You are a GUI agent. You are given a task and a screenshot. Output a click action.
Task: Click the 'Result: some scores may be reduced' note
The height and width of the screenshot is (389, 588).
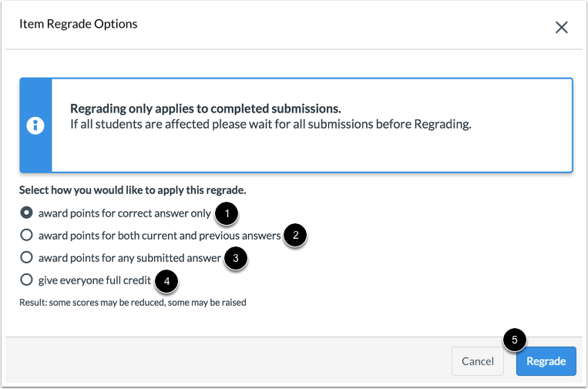133,303
